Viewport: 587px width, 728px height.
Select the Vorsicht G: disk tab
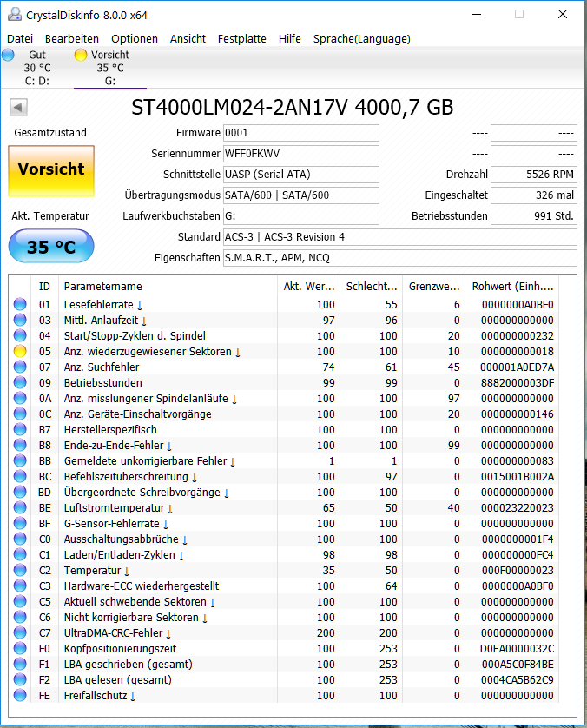pyautogui.click(x=110, y=68)
